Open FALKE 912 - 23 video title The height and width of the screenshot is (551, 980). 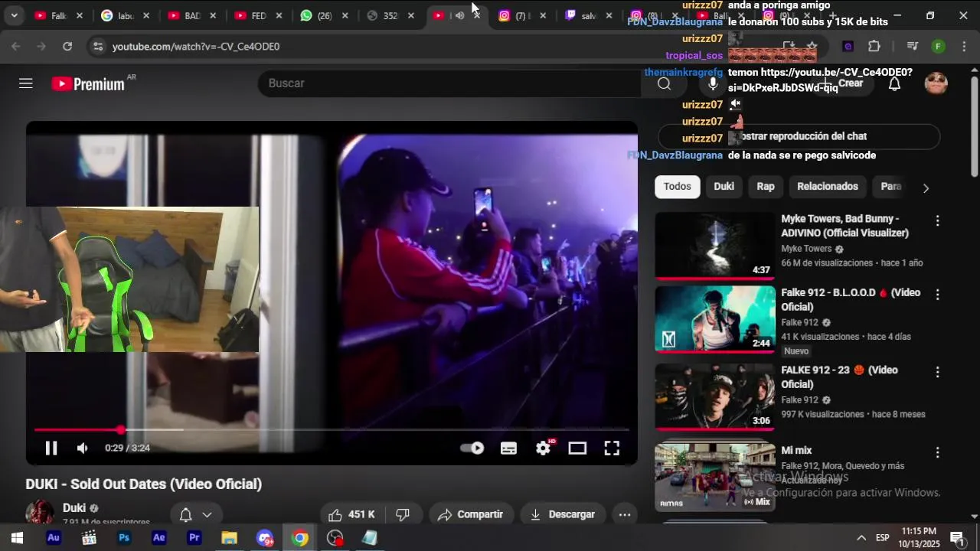[839, 377]
